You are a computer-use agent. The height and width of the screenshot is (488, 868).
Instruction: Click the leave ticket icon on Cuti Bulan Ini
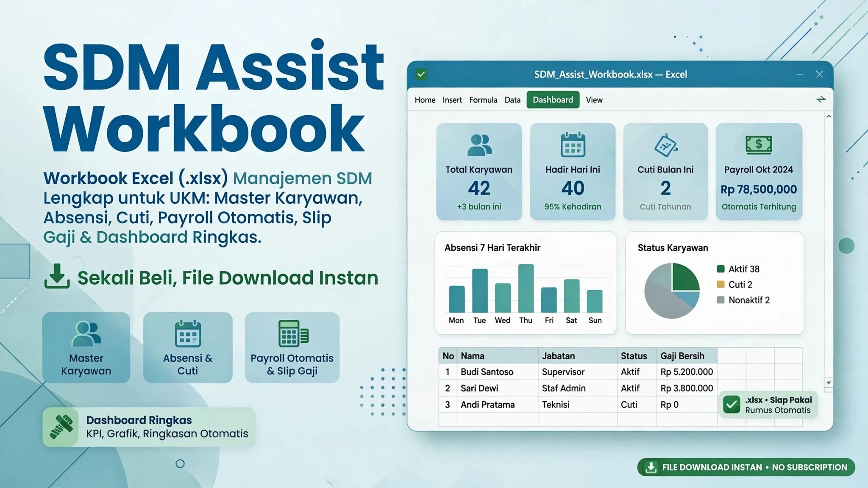coord(666,145)
